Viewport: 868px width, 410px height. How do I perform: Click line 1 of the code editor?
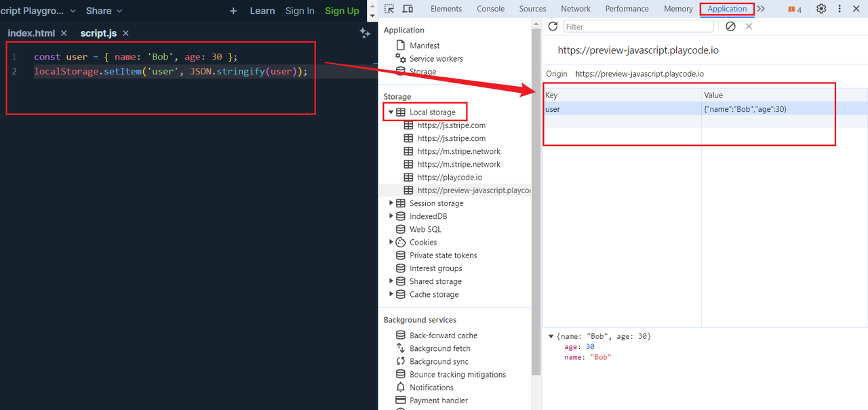[x=136, y=57]
